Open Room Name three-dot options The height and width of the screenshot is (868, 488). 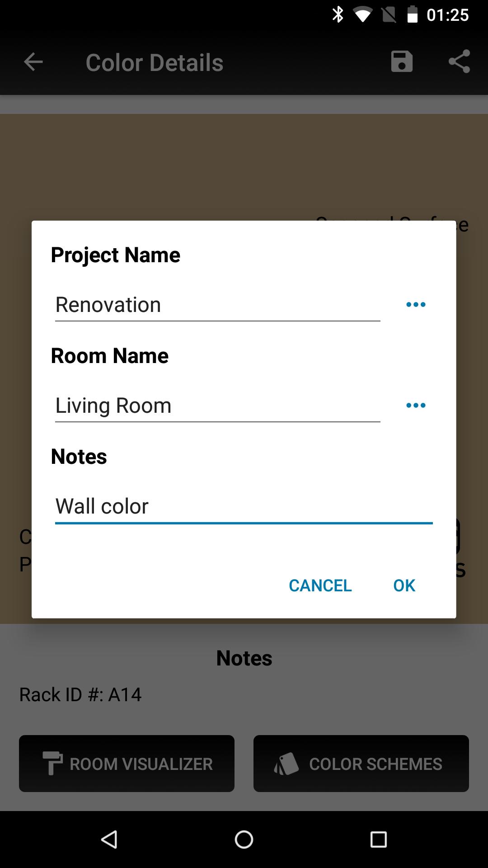coord(416,405)
